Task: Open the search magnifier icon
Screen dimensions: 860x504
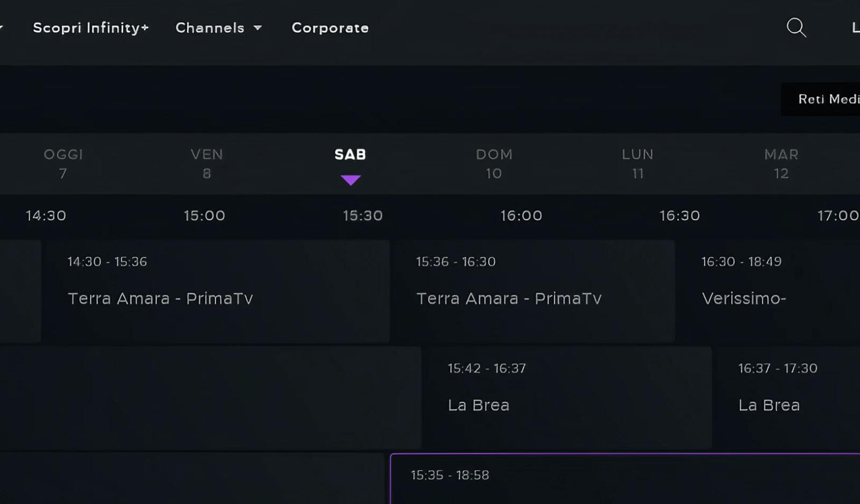Action: [796, 27]
